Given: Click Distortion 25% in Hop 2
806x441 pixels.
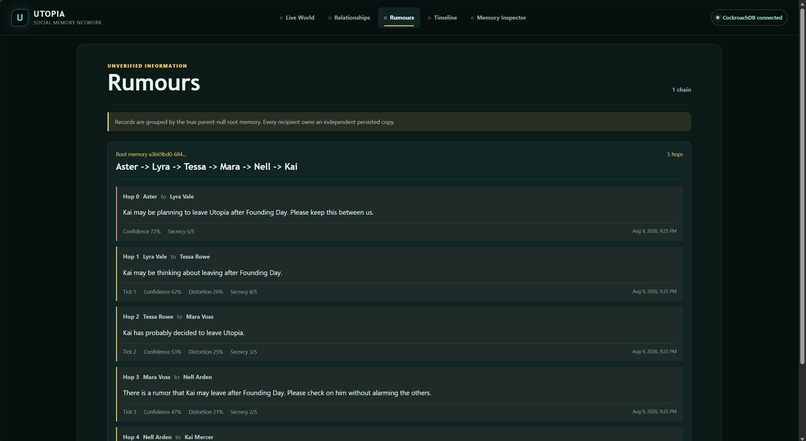Looking at the screenshot, I should point(206,352).
